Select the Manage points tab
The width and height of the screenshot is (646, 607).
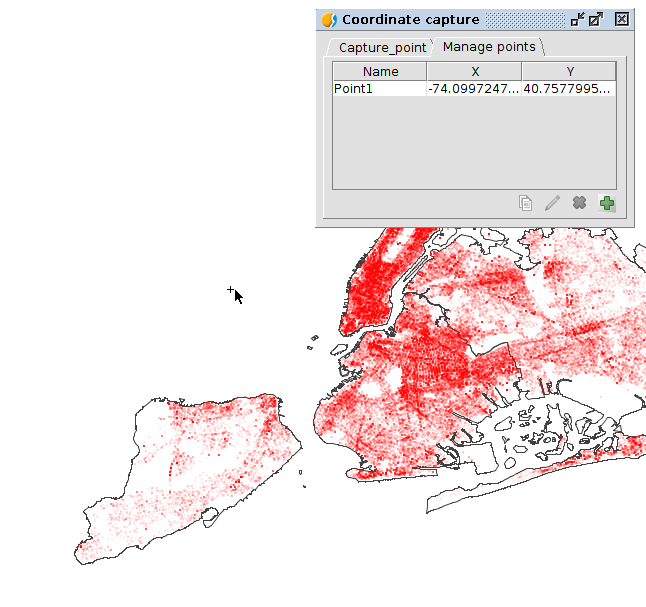point(489,47)
